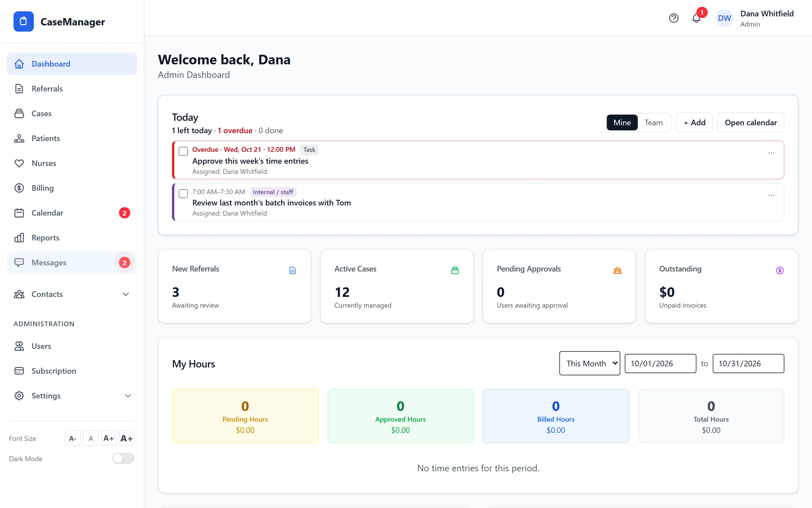Viewport: 812px width, 508px height.
Task: Click the DW user avatar
Action: pos(724,18)
